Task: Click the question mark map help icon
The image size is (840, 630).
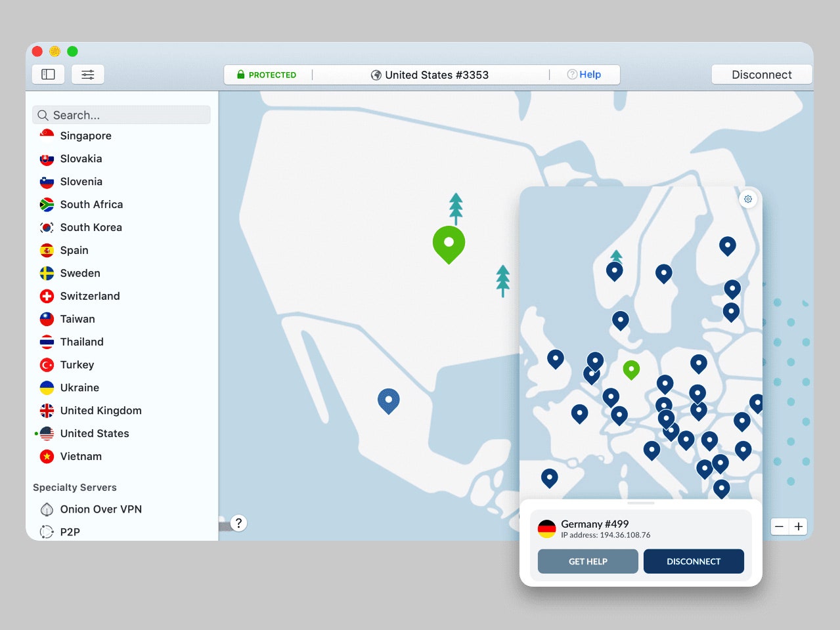Action: pos(239,523)
